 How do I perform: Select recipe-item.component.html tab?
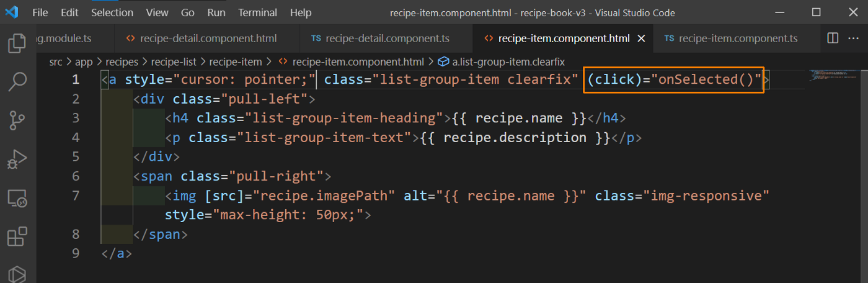563,38
